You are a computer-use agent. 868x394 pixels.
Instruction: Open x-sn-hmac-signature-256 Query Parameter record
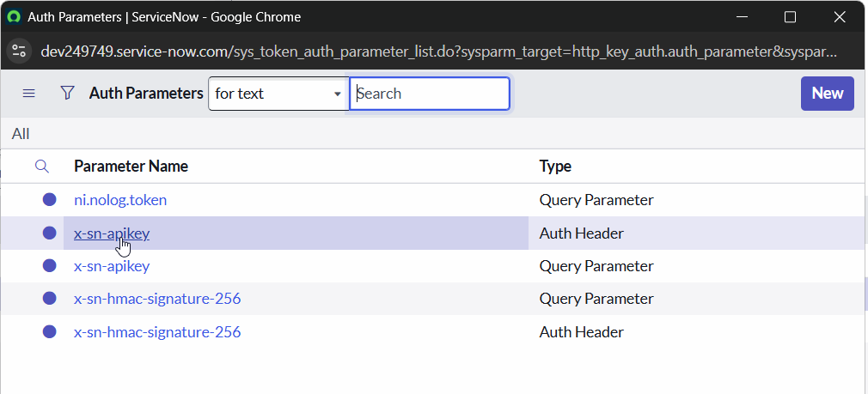coord(157,300)
